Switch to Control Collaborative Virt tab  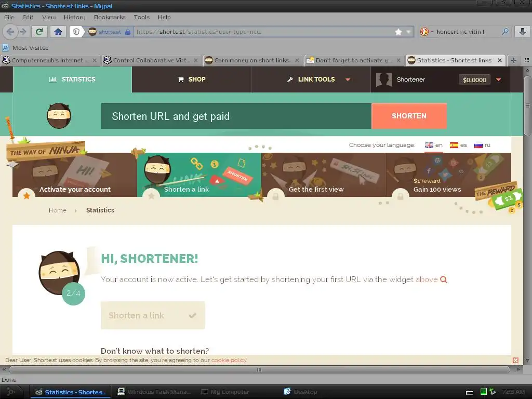point(151,60)
